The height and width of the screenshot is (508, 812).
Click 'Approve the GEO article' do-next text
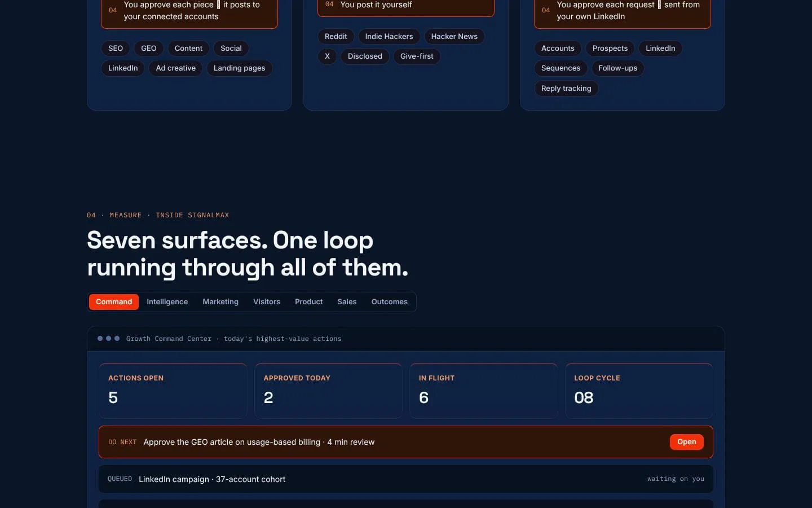259,442
